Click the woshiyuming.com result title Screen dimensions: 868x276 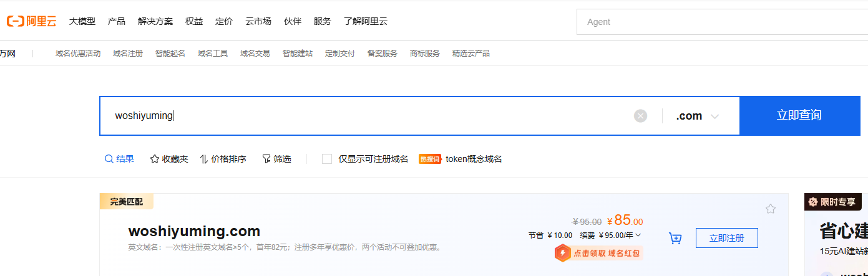click(194, 231)
